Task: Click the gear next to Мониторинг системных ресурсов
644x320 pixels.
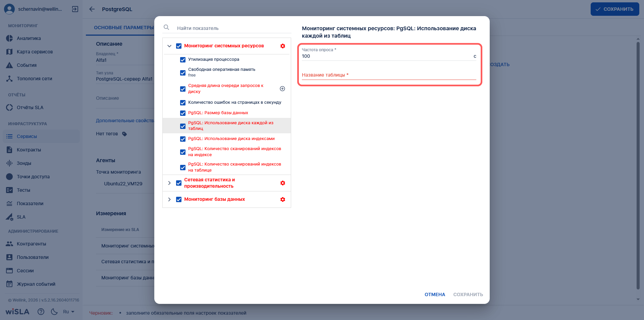Action: (283, 46)
